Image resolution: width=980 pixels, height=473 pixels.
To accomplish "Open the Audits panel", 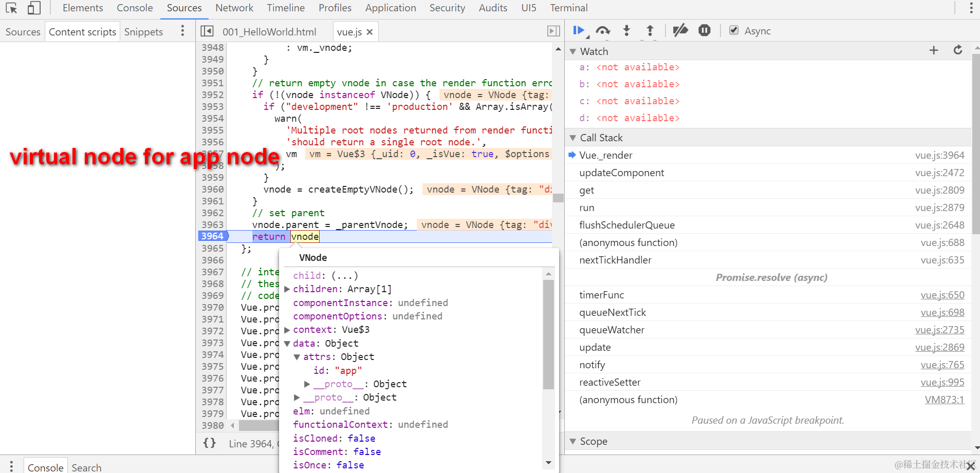I will (x=493, y=8).
